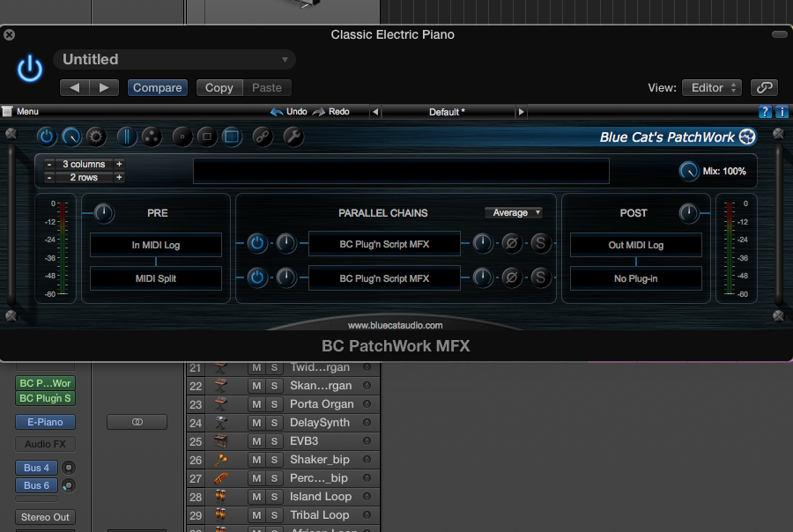
Task: Solo the first parallel chain
Action: [541, 244]
